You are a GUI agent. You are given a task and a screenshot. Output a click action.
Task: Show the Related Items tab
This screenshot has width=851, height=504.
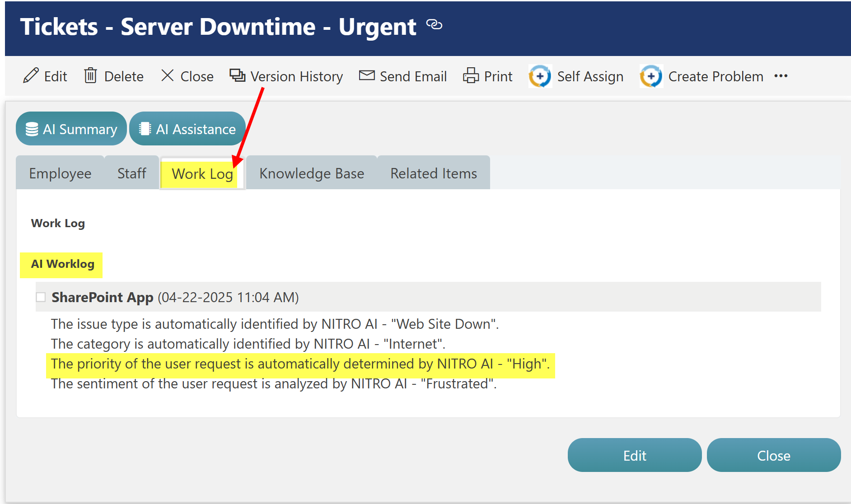434,173
